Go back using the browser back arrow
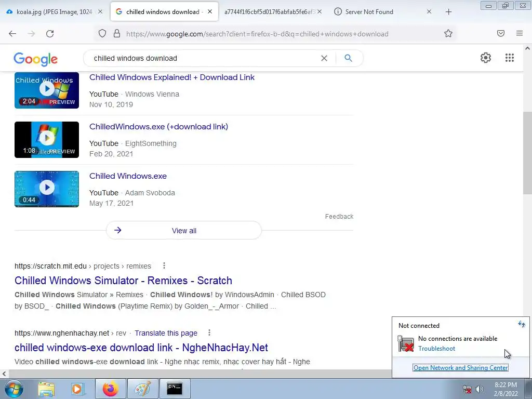 tap(12, 34)
